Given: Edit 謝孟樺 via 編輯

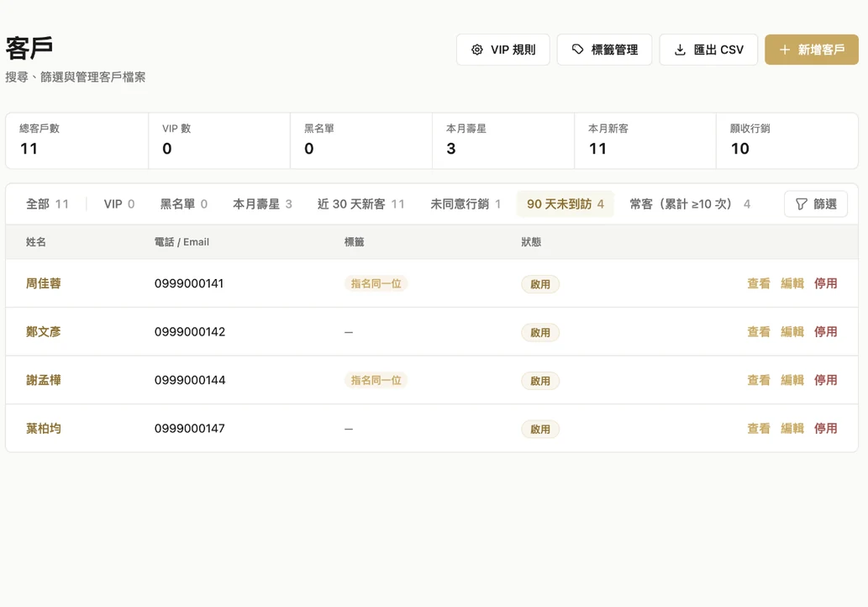Looking at the screenshot, I should (792, 380).
